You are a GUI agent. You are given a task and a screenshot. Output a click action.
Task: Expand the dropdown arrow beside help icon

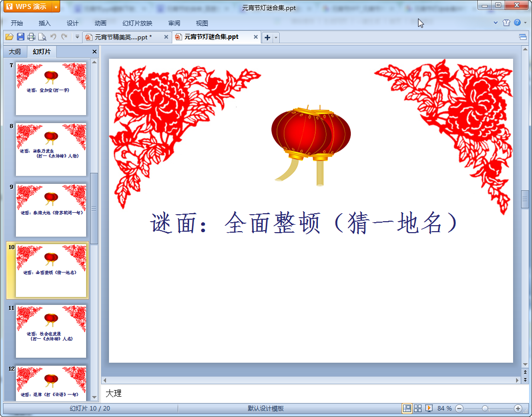point(525,23)
